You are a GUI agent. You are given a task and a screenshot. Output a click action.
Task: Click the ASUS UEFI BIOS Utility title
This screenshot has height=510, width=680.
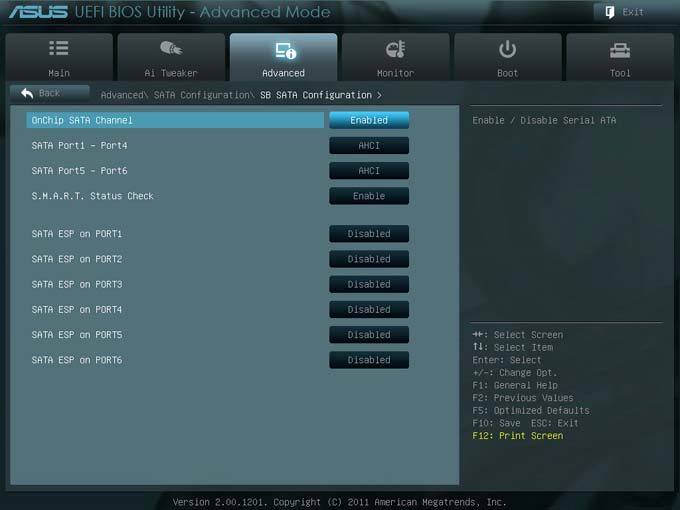coord(170,12)
